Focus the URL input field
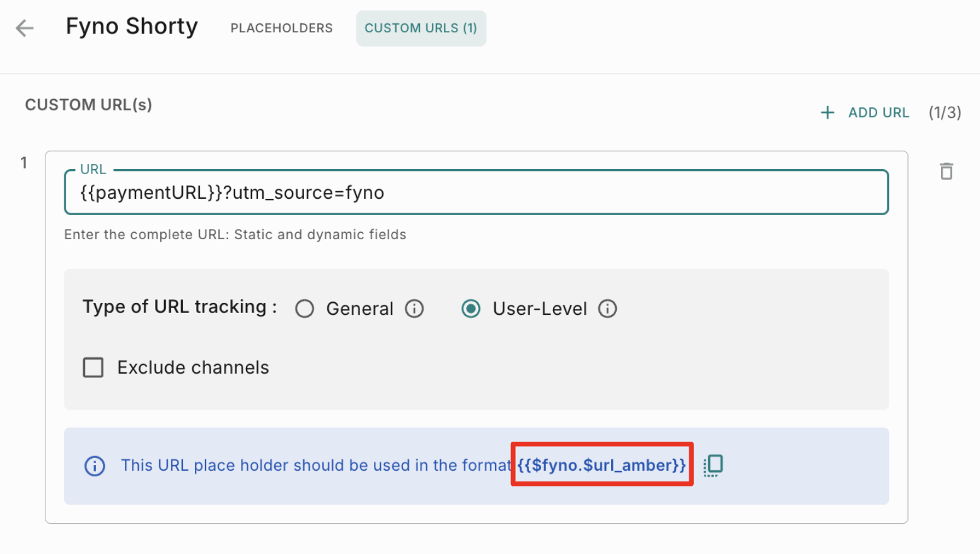The width and height of the screenshot is (980, 554). click(x=476, y=192)
